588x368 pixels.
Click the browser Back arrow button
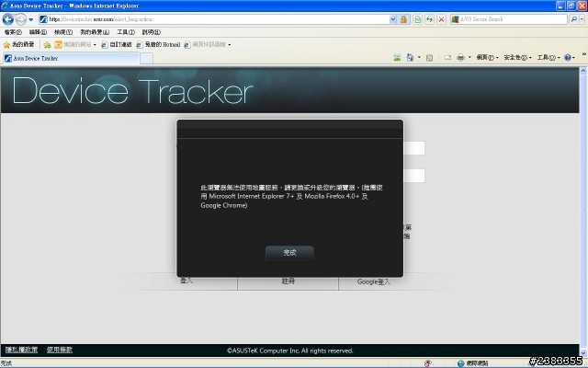pos(8,19)
